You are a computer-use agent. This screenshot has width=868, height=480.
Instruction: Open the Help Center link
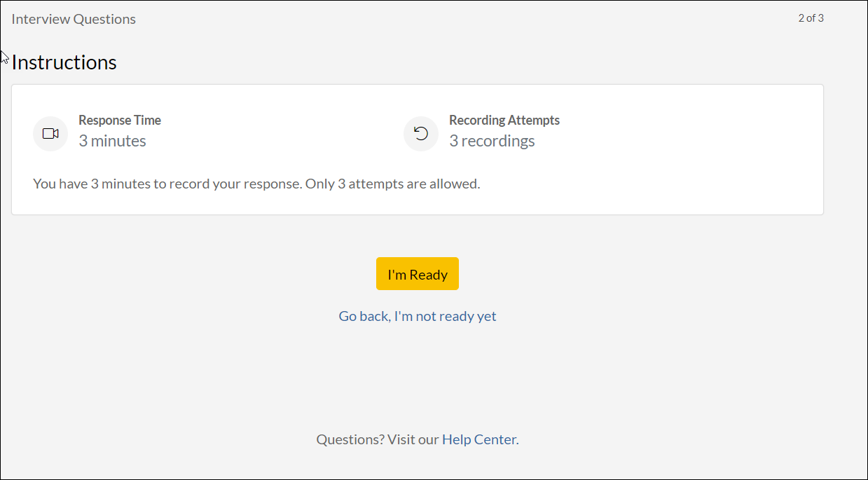[x=478, y=440]
